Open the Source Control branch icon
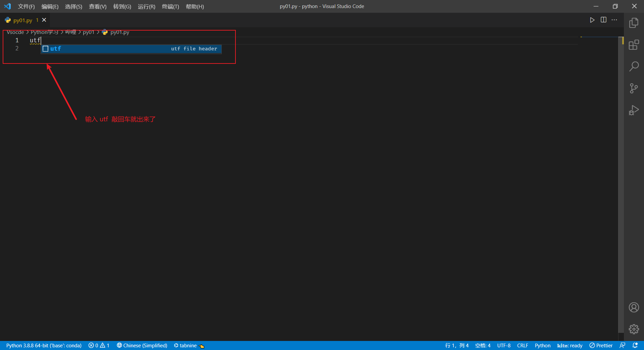 coord(634,88)
